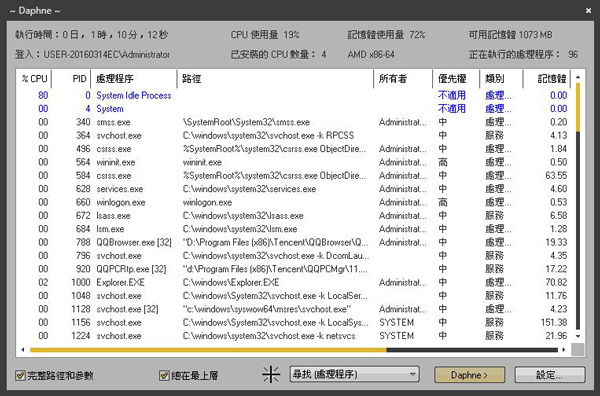Viewport: 600px width, 396px height.
Task: Click memory value 63.55
Action: coord(556,176)
